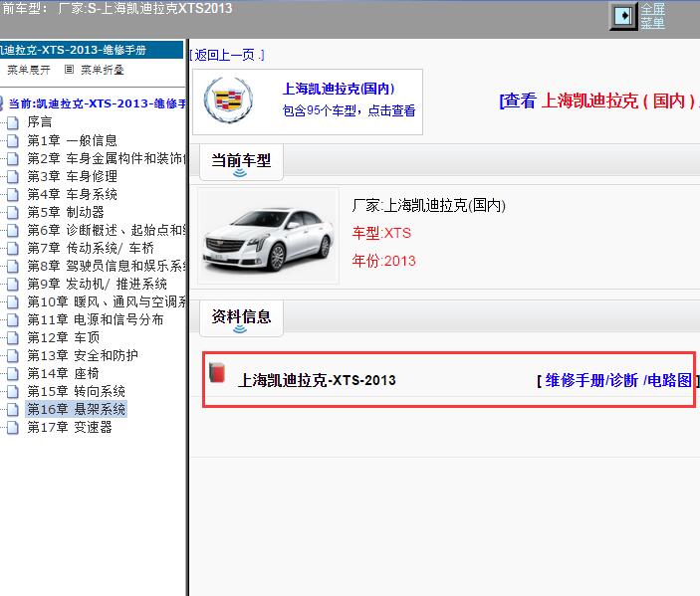The width and height of the screenshot is (700, 596).
Task: Open 第6章 诊断概述、起始点
Action: coord(107,230)
